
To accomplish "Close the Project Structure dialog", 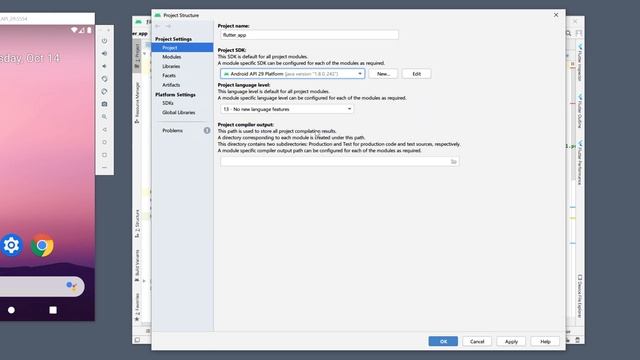I will pyautogui.click(x=556, y=15).
